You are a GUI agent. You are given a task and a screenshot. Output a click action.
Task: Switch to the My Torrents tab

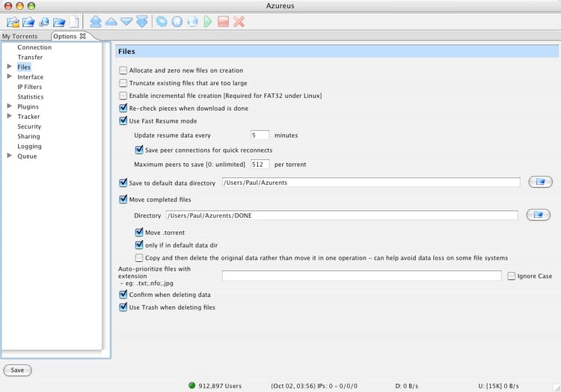point(19,36)
